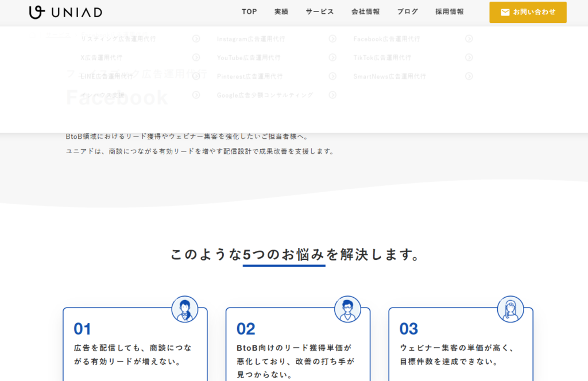Click arrow icon beside リスティング広告運用代行
The width and height of the screenshot is (588, 381).
coord(196,38)
